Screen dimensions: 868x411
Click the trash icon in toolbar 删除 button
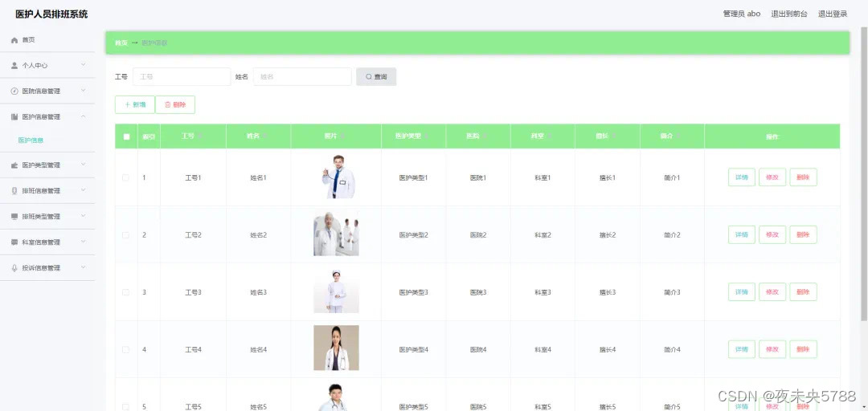click(168, 104)
